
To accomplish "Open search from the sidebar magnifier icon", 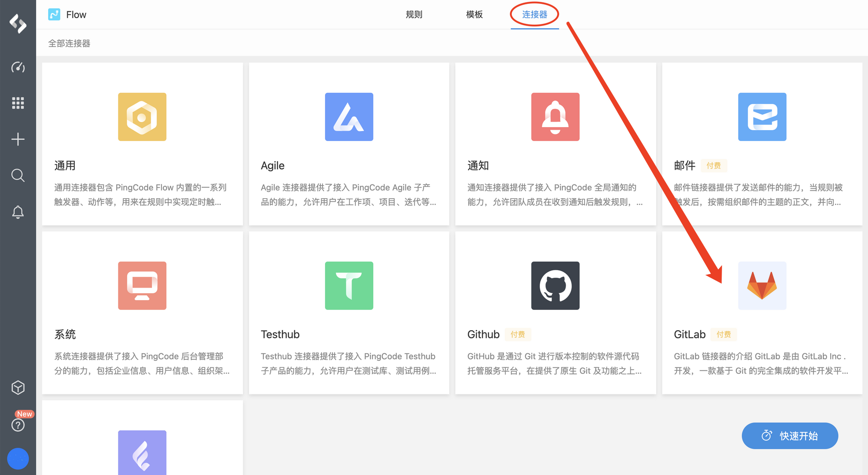I will (18, 175).
